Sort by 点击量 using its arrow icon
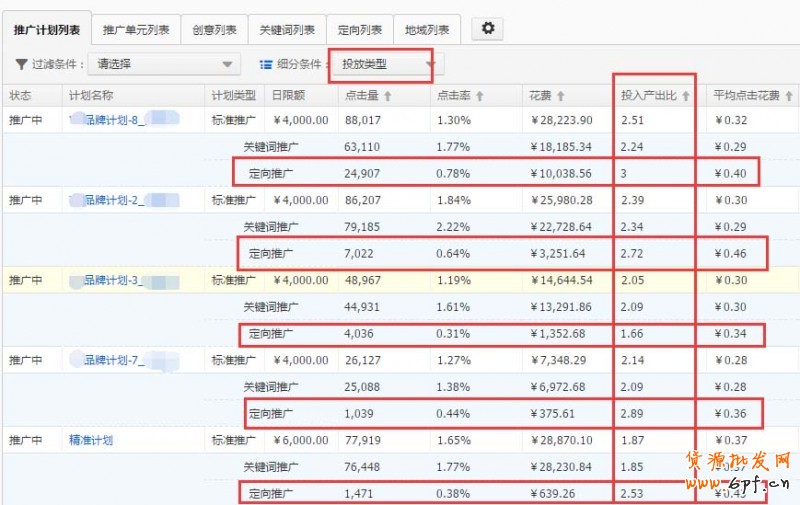This screenshot has height=505, width=800. 387,97
